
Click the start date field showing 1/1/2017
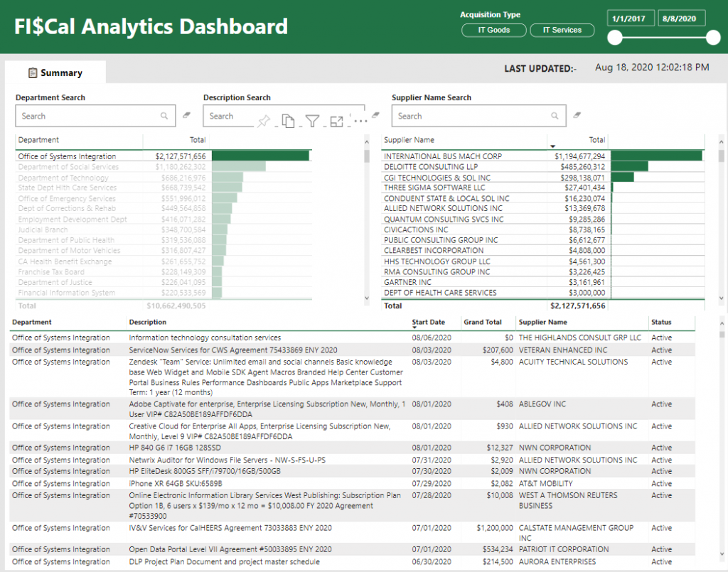630,19
